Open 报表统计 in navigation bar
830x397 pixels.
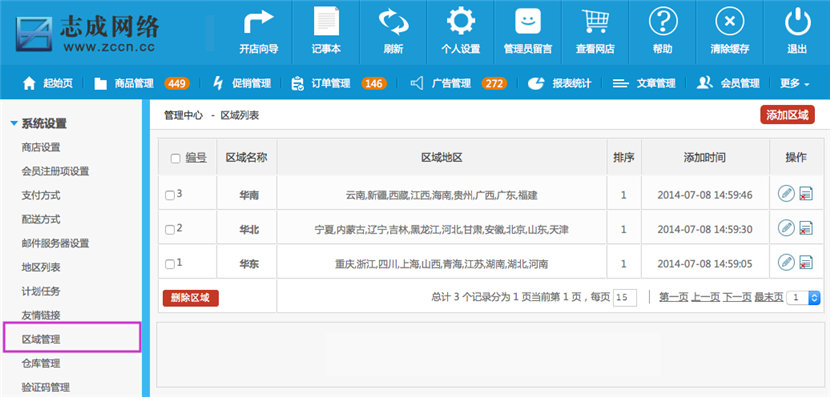click(560, 83)
